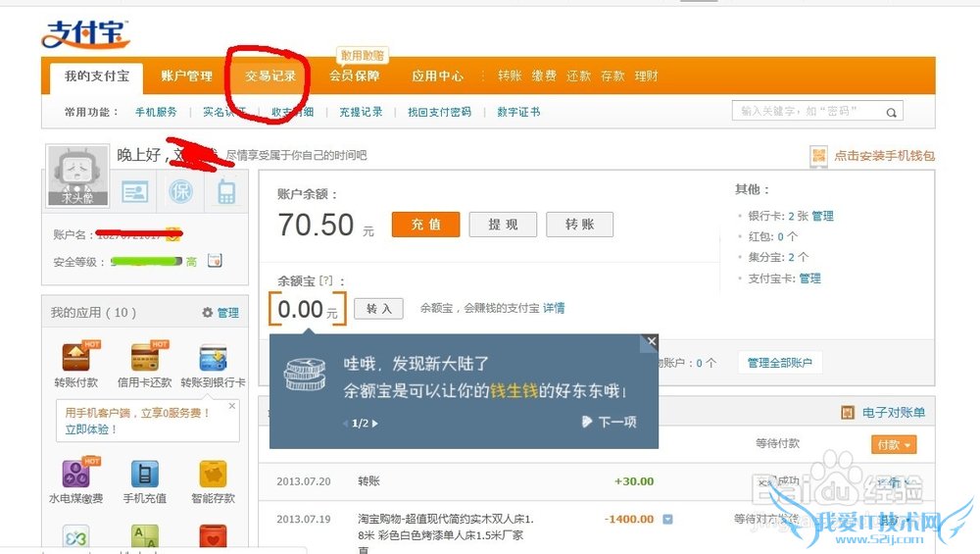Close the 余额宝 tip popup
This screenshot has width=980, height=554.
[651, 341]
